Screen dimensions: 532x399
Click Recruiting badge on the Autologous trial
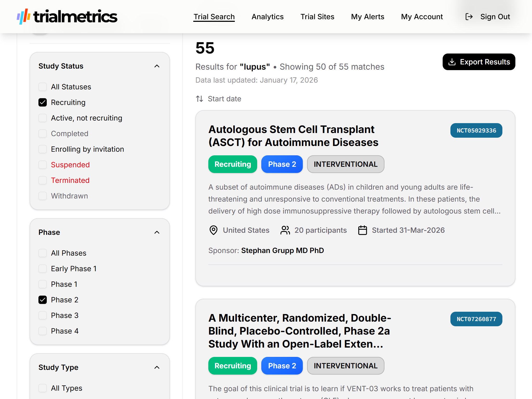point(232,164)
